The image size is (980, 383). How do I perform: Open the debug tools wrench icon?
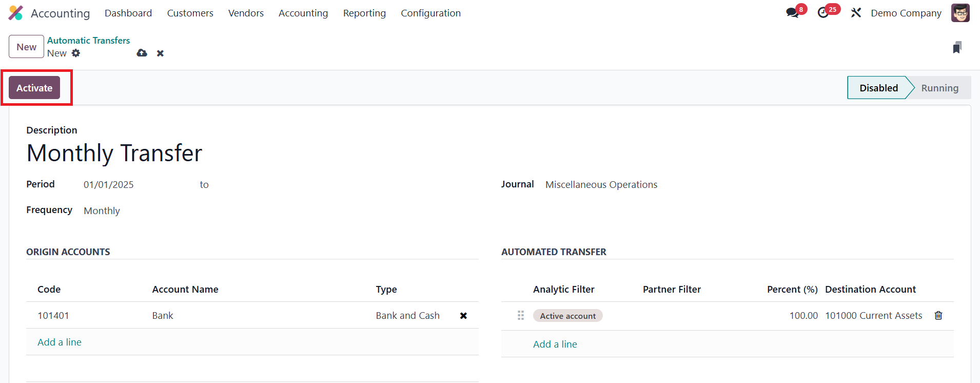tap(856, 13)
